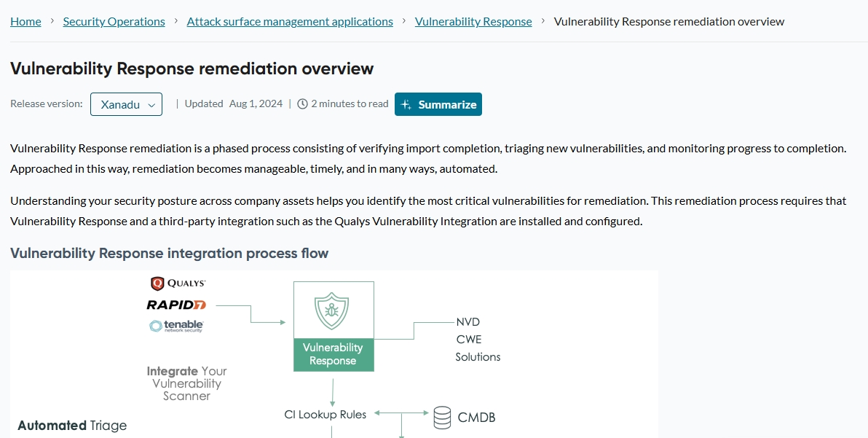
Task: Click the page title heading
Action: point(192,69)
